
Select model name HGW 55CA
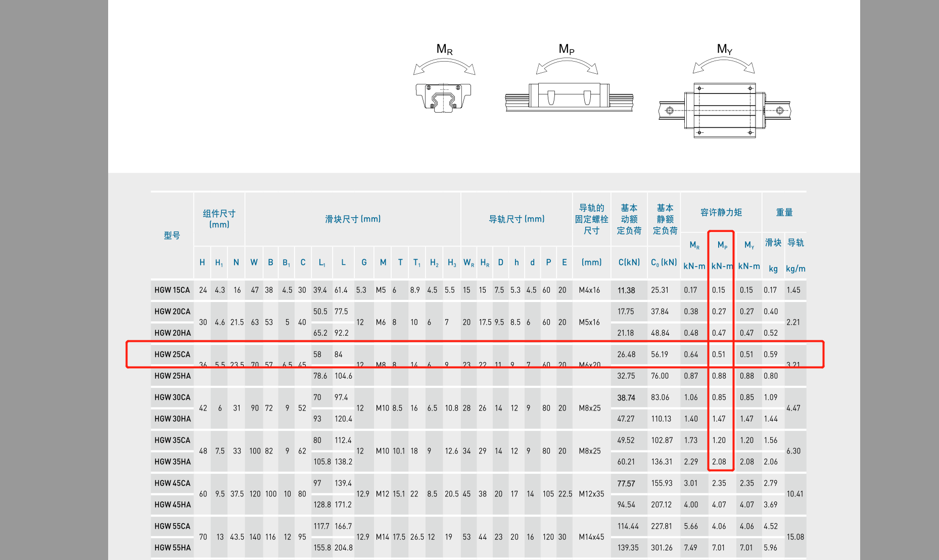click(172, 526)
